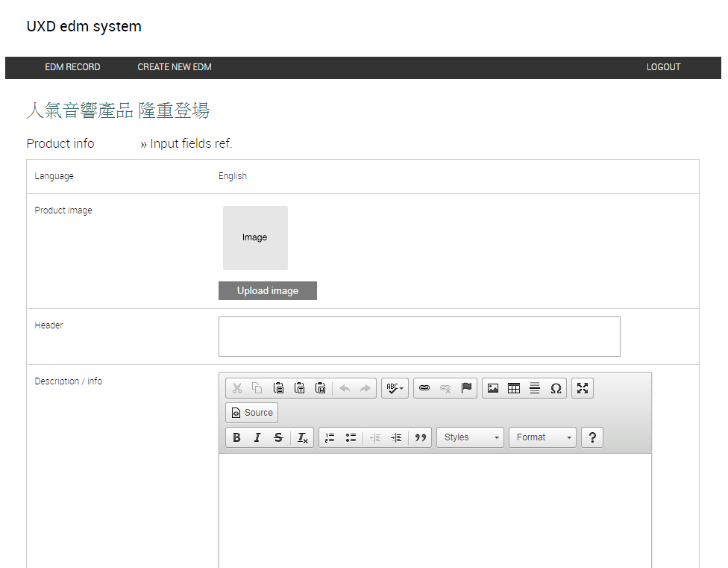Open the Styles dropdown
Screen dimensions: 728x568
[471, 437]
